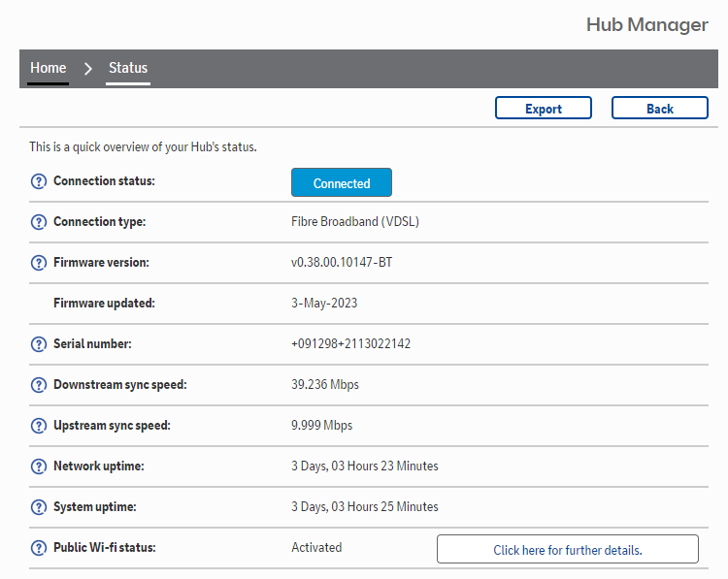Select the Status breadcrumb tab
Screen dimensions: 728x579
(x=128, y=68)
